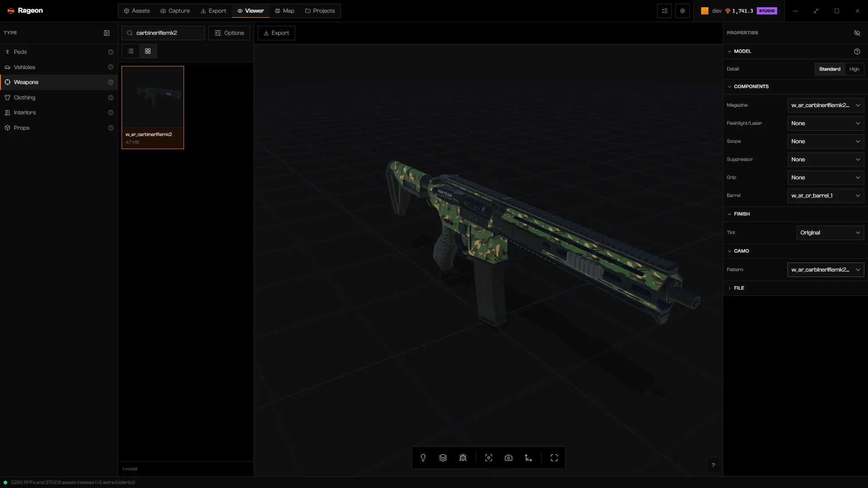
Task: Click the focus/recenter camera icon
Action: point(489,458)
